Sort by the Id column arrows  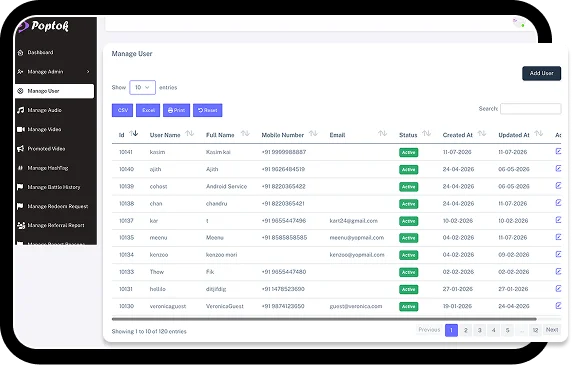[x=134, y=133]
